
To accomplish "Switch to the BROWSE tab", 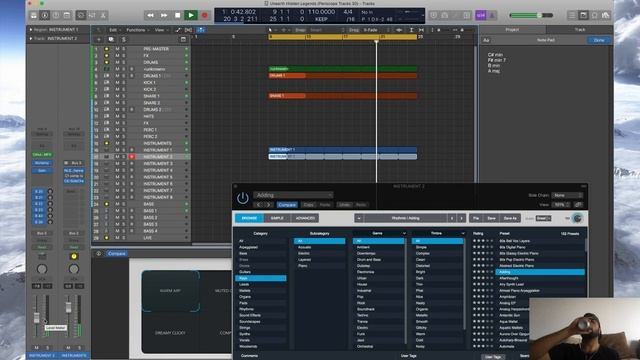I will coord(249,218).
